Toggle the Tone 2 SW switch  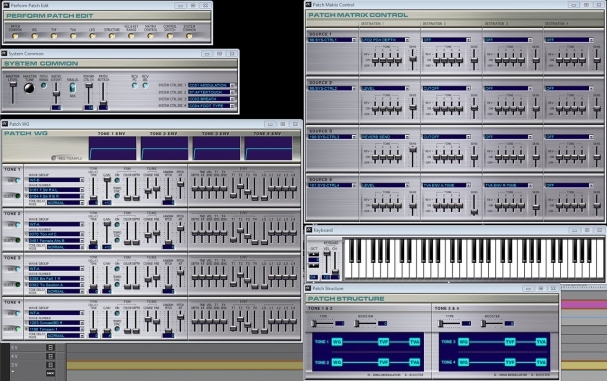(17, 225)
